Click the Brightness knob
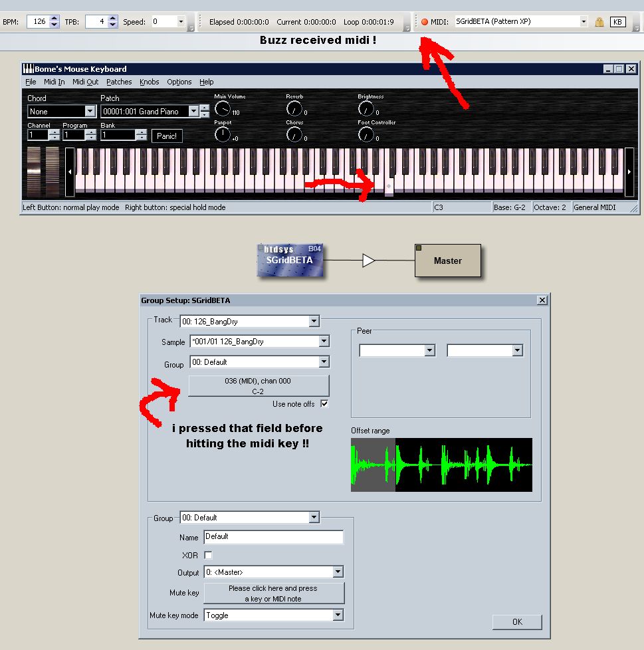This screenshot has height=650, width=644. (366, 108)
